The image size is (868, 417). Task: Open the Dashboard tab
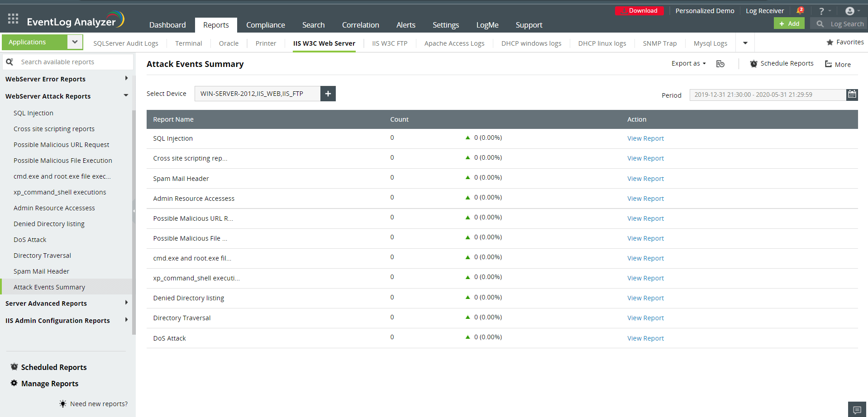pyautogui.click(x=167, y=25)
